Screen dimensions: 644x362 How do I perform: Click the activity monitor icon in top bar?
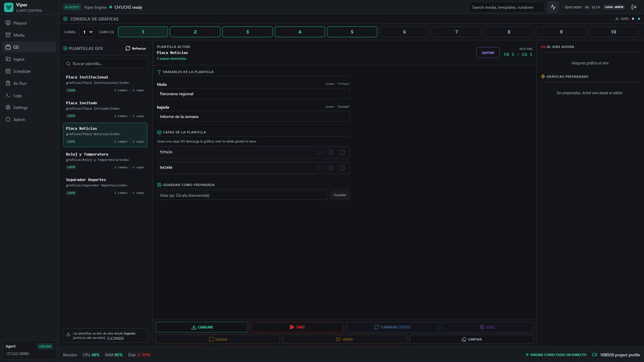coord(553,7)
